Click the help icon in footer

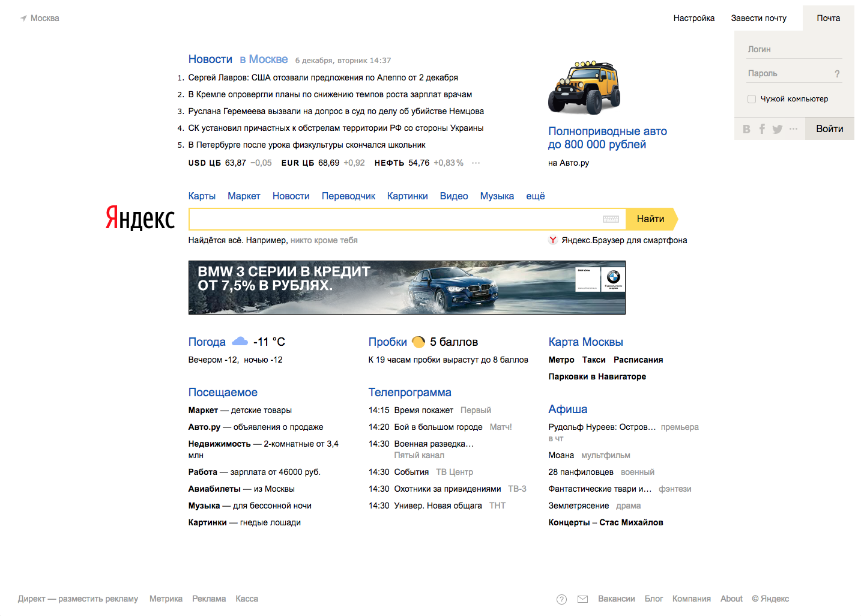tap(561, 599)
